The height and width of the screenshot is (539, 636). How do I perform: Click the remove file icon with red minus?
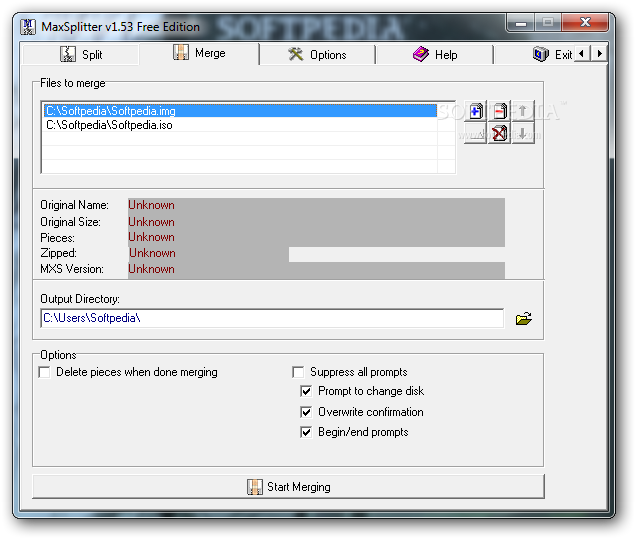(x=499, y=111)
